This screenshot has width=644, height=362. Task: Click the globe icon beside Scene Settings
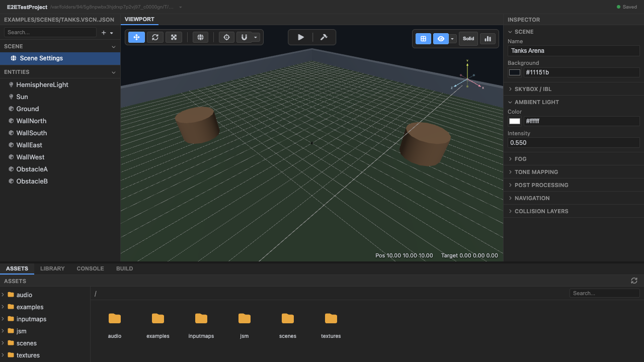(14, 58)
